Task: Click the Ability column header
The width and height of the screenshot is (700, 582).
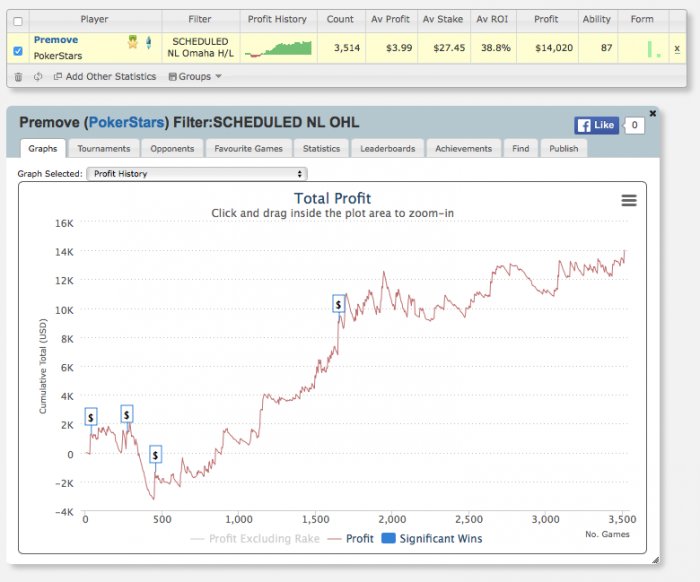Action: click(x=596, y=19)
